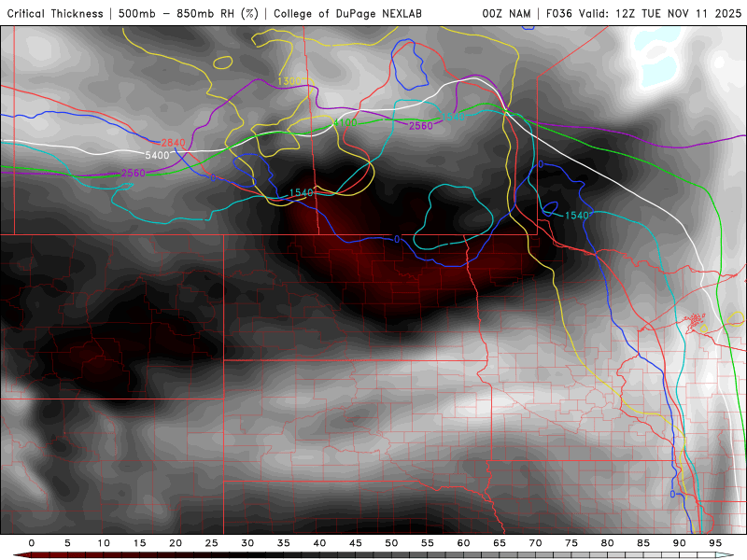Image resolution: width=747 pixels, height=560 pixels.
Task: Select the "500mb – 850mb RH (%)" header text
Action: coord(189,14)
